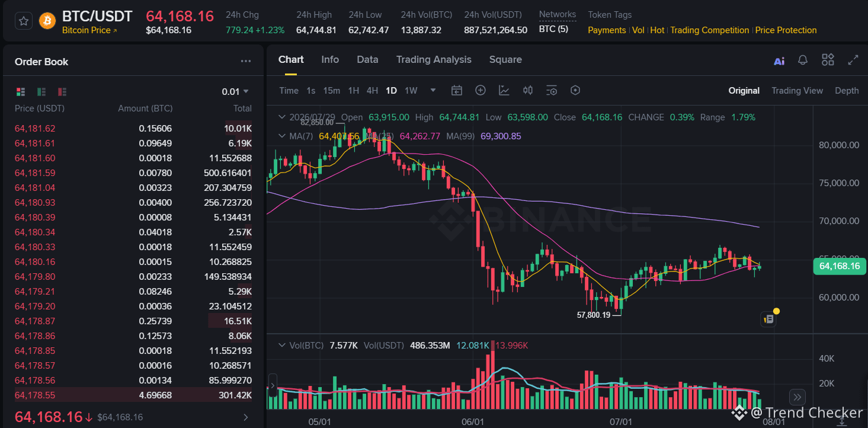Image resolution: width=868 pixels, height=428 pixels.
Task: Switch to the Data tab
Action: pos(367,59)
